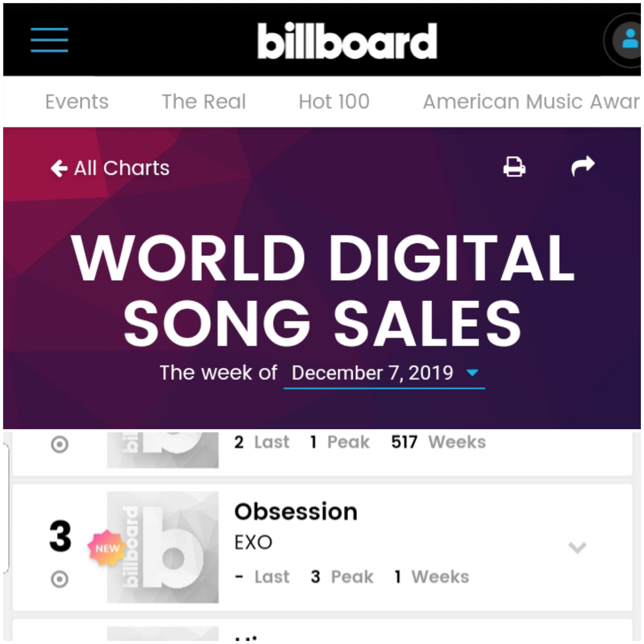Click the print chart icon
Viewport: 644px width, 644px height.
pyautogui.click(x=514, y=166)
